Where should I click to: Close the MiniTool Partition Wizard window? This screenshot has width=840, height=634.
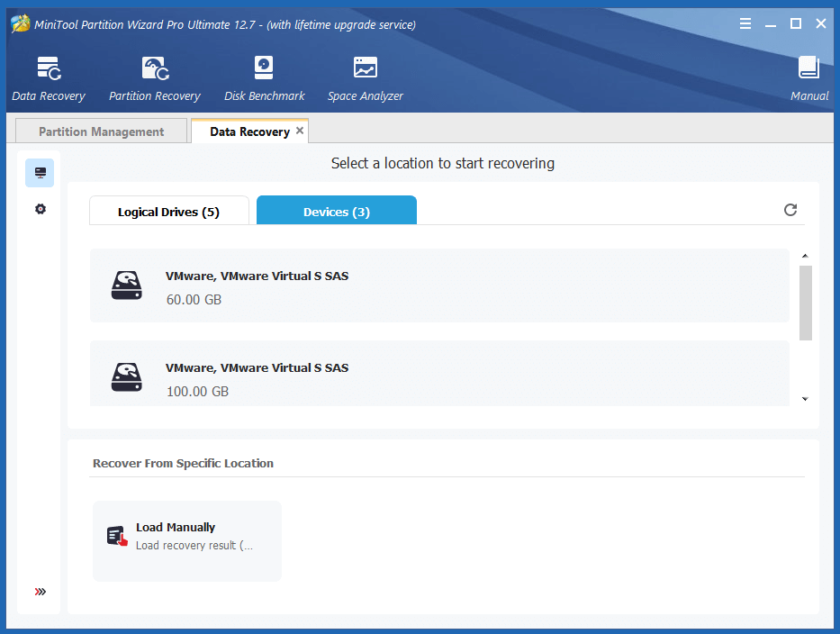(x=821, y=23)
